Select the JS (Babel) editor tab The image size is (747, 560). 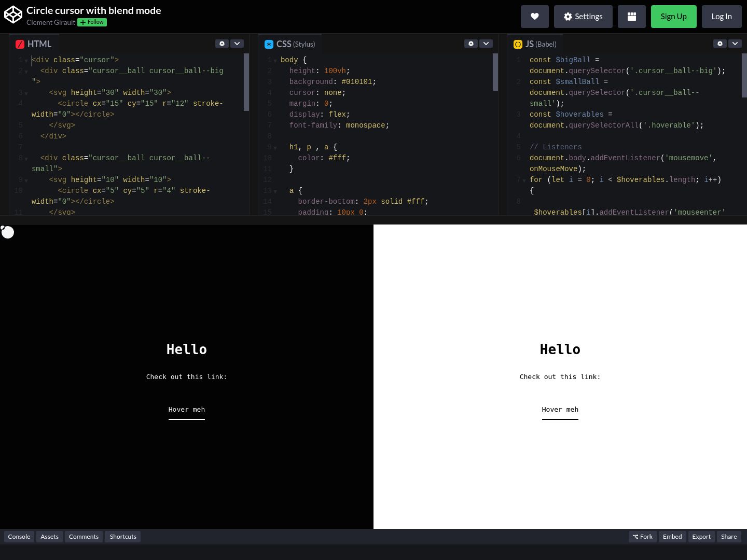coord(535,44)
